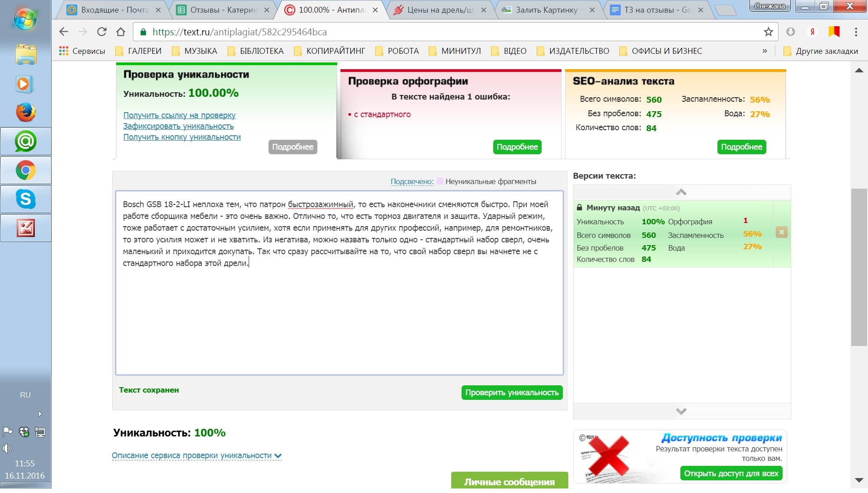The width and height of the screenshot is (868, 493).
Task: Click the Action Center flag icon
Action: pyautogui.click(x=8, y=432)
